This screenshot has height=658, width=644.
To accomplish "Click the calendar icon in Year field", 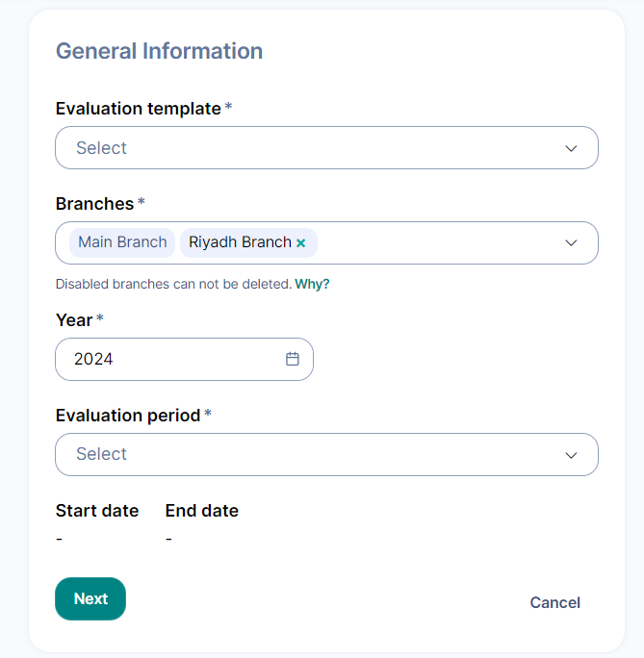I will tap(293, 359).
